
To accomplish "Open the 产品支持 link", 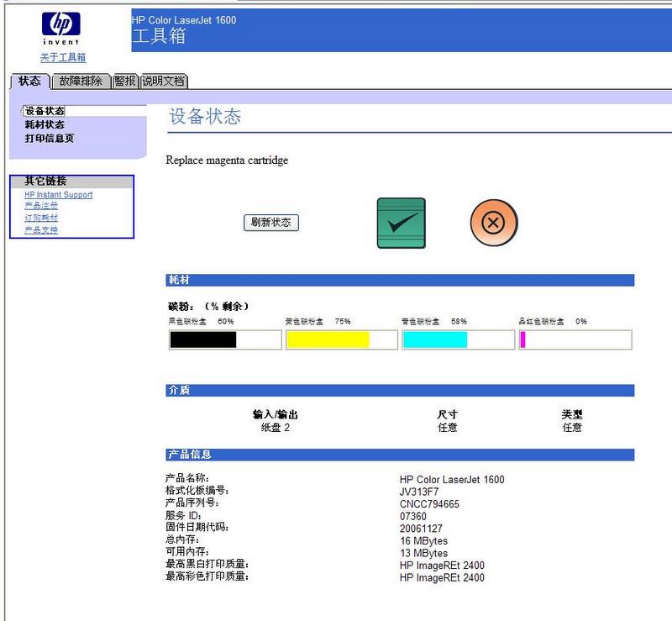I will coord(41,230).
